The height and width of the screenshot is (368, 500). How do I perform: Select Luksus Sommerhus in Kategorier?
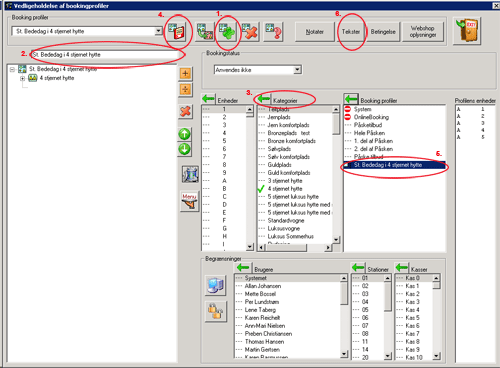pos(290,236)
